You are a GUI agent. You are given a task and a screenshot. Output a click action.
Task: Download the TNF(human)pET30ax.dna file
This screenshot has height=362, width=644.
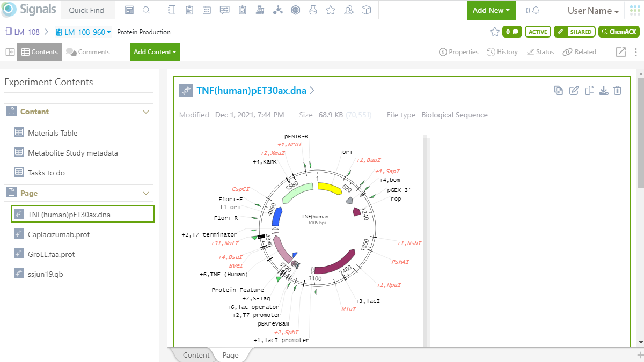pyautogui.click(x=604, y=91)
